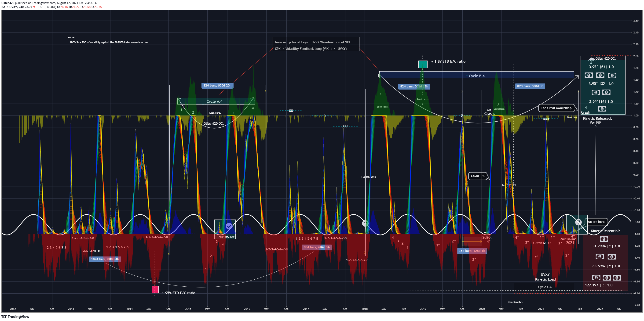The image size is (644, 321).
Task: Click the '3.95^ |64| 1.0' value
Action: (601, 67)
